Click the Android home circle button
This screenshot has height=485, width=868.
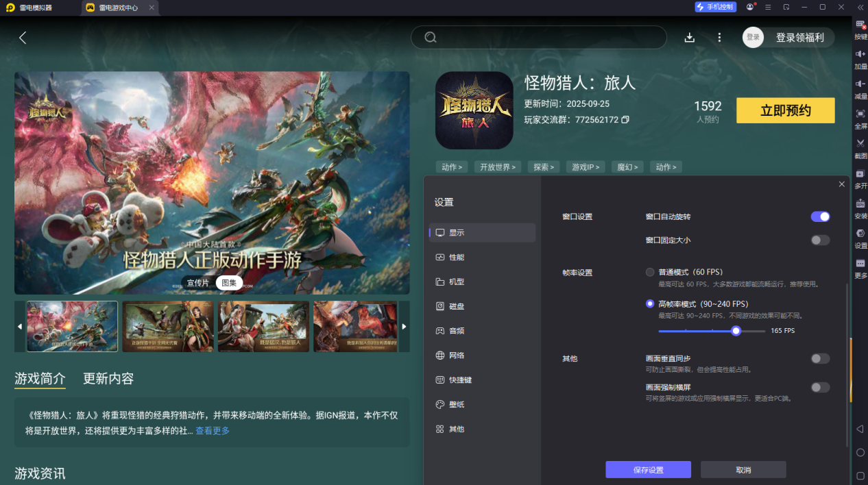(x=860, y=452)
